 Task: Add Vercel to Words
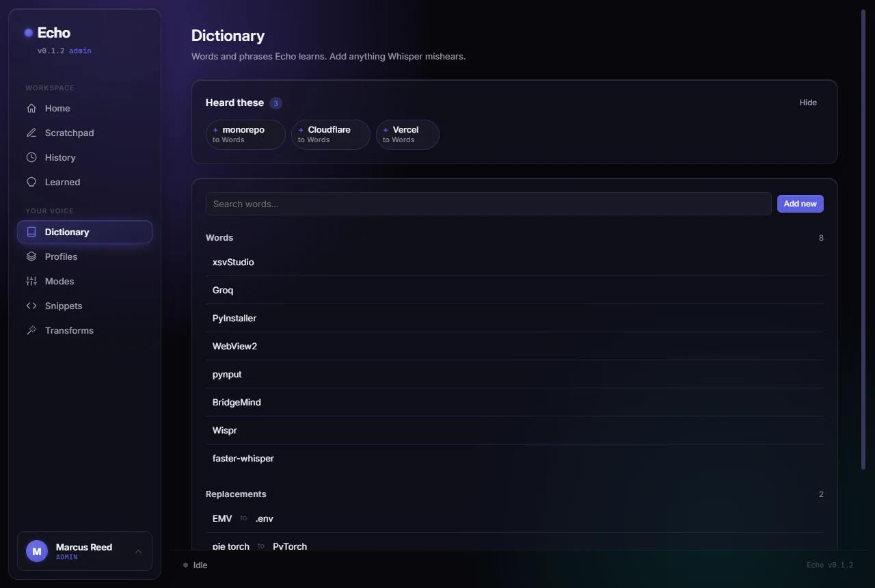tap(407, 135)
